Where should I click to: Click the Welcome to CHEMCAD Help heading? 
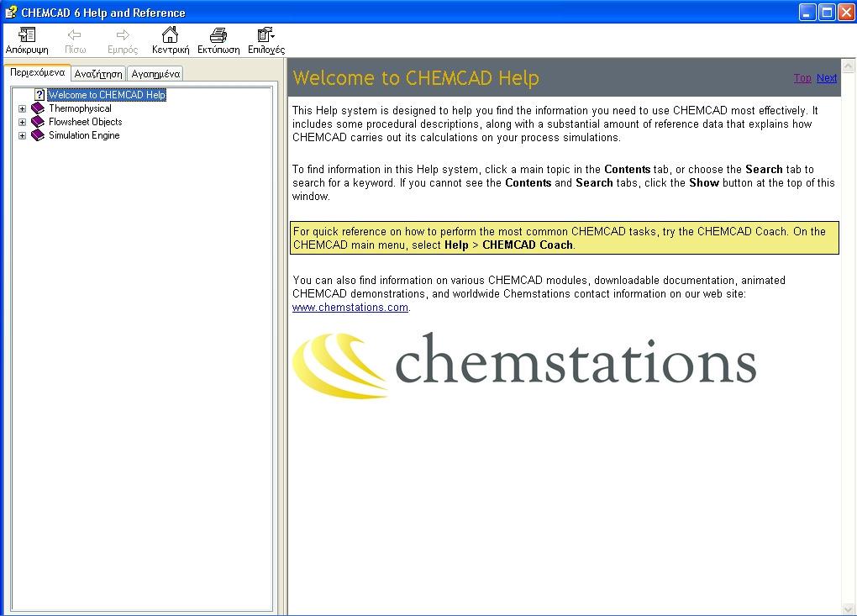point(416,77)
